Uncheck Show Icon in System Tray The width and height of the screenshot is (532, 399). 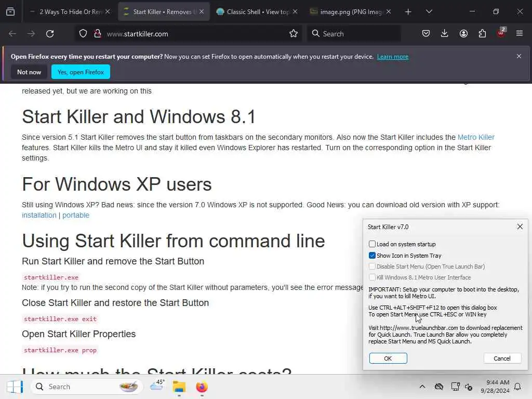372,256
